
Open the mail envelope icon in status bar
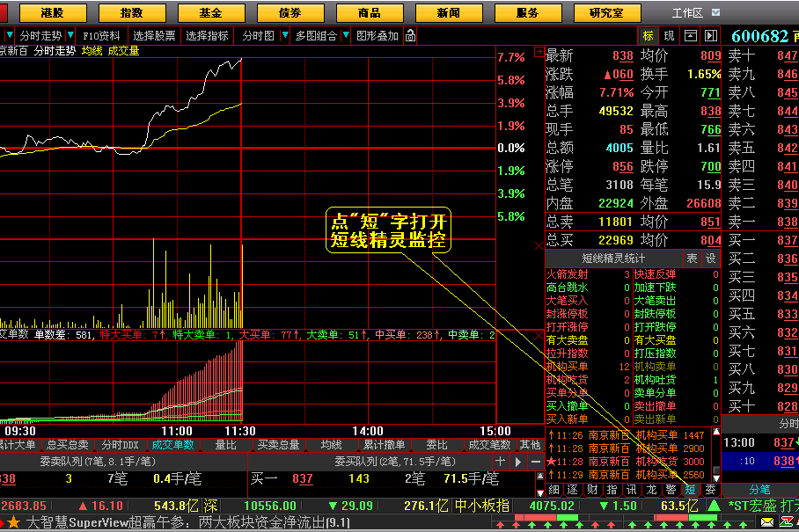767,521
